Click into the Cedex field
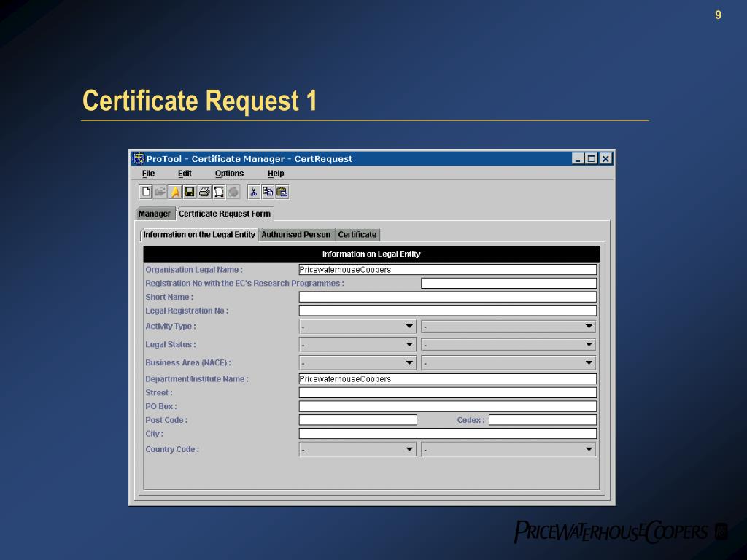Viewport: 747px width, 560px height. (543, 420)
